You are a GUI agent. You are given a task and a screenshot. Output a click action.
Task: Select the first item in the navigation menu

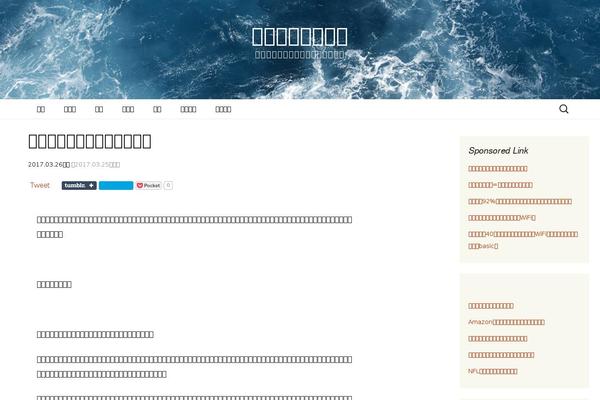41,109
